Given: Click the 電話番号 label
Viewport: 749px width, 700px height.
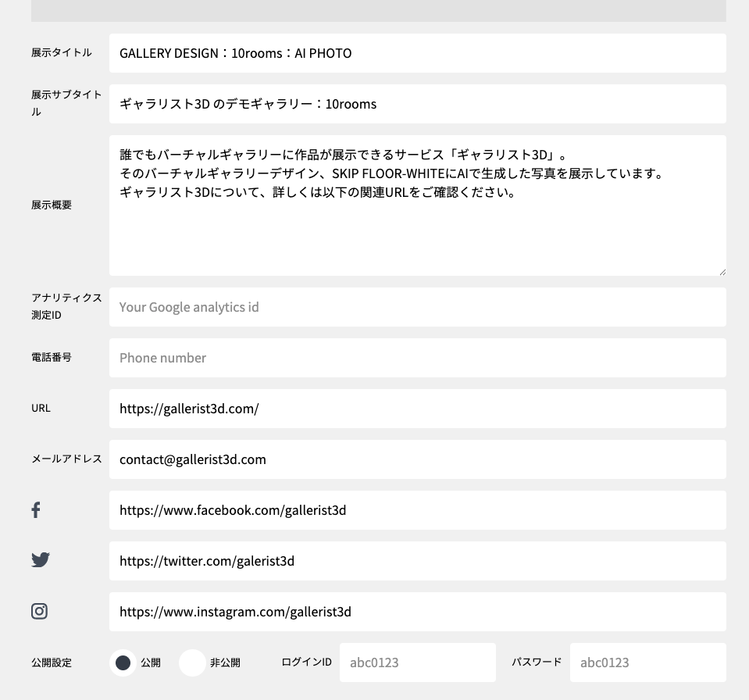Looking at the screenshot, I should pos(52,357).
